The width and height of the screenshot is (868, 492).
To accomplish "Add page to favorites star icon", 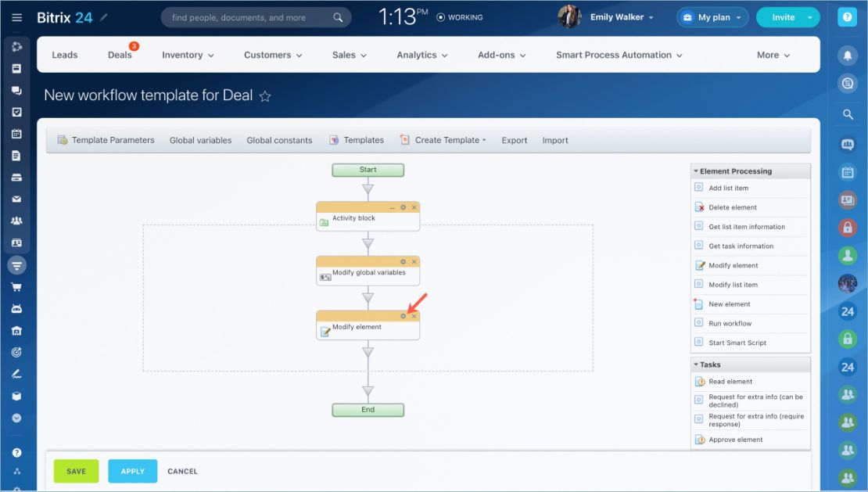I will click(x=264, y=96).
